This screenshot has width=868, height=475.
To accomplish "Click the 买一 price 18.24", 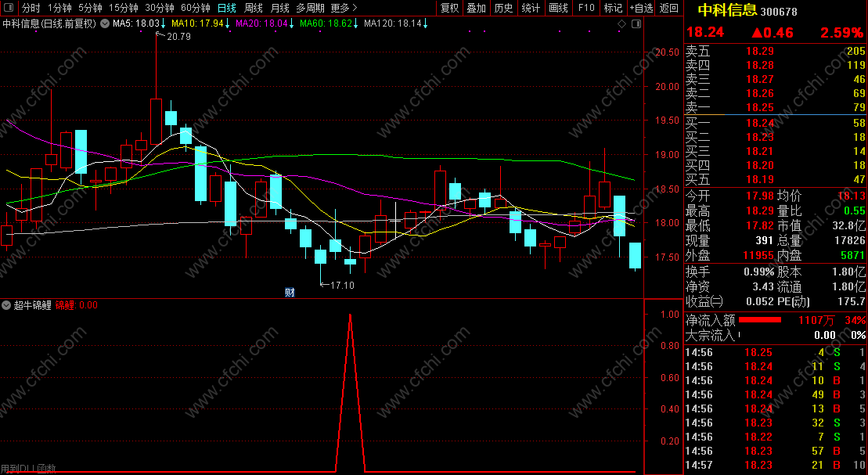I will 759,123.
